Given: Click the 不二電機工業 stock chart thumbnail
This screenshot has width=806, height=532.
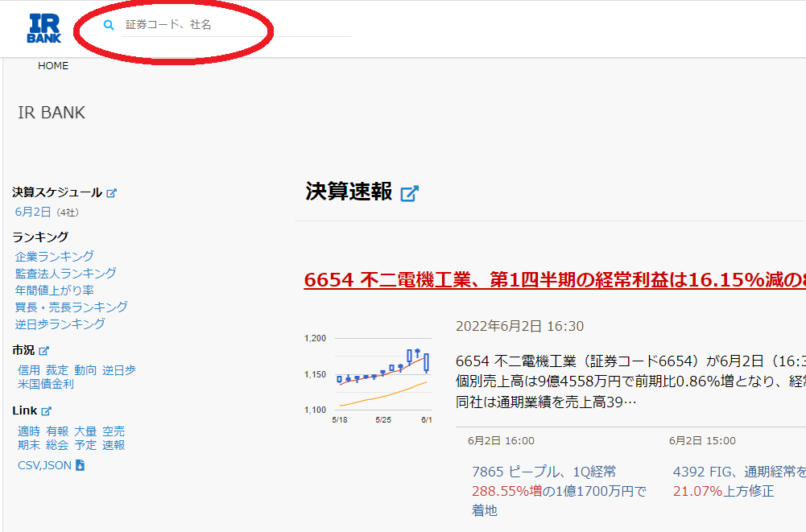Looking at the screenshot, I should coord(368,379).
